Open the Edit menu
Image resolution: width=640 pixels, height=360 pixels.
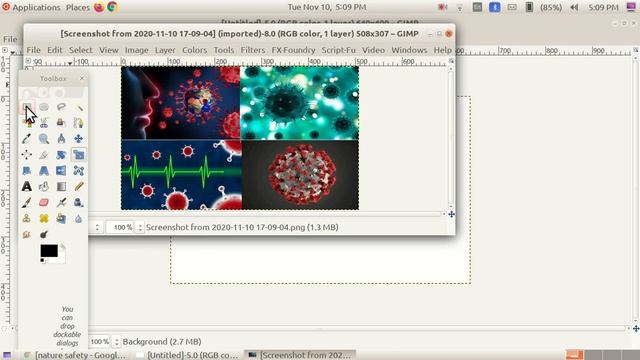55,50
